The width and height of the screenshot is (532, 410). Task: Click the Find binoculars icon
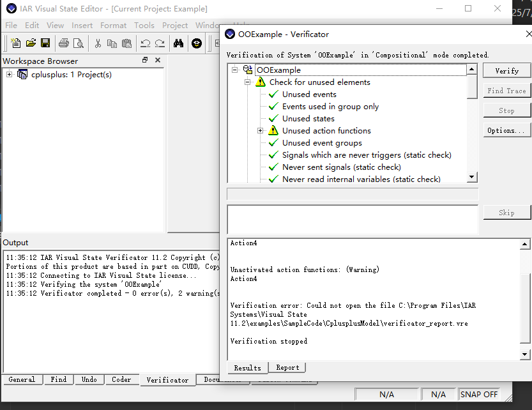pyautogui.click(x=178, y=43)
